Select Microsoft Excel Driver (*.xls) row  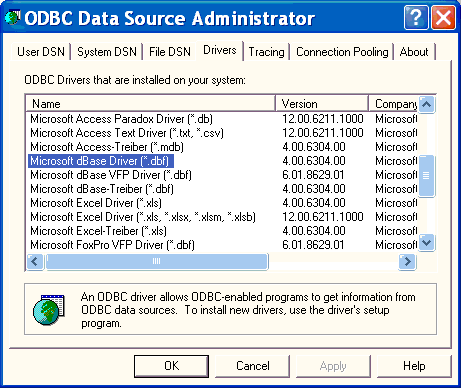(96, 203)
